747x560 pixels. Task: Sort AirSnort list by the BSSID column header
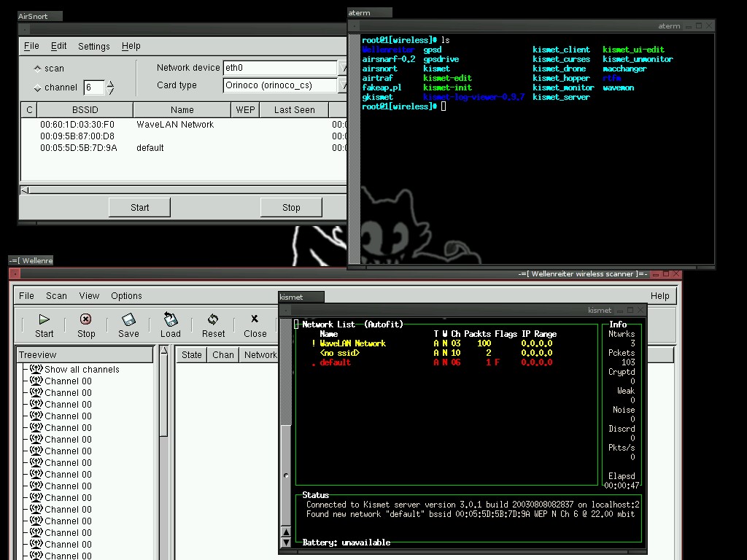[x=85, y=110]
